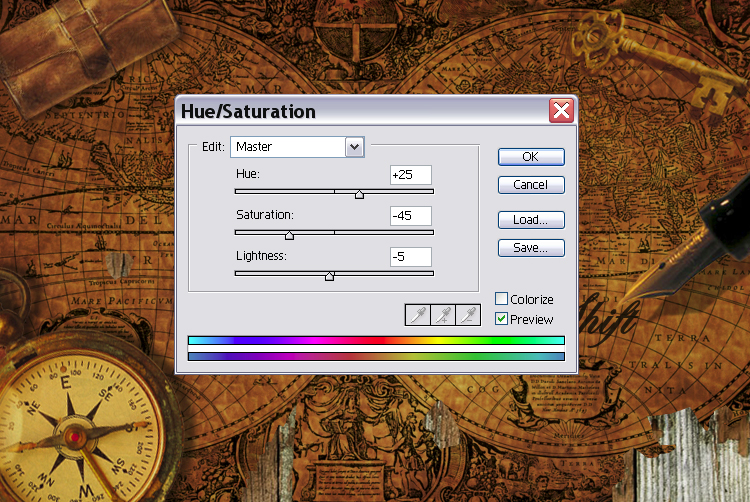Uncheck the Preview checkbox
750x502 pixels.
[x=502, y=319]
